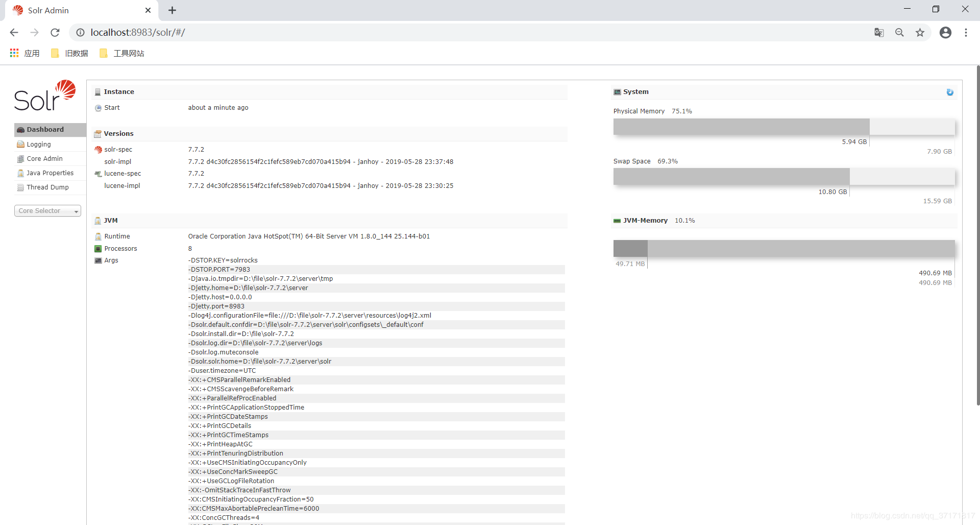980x525 pixels.
Task: Open a new browser tab
Action: tap(172, 10)
